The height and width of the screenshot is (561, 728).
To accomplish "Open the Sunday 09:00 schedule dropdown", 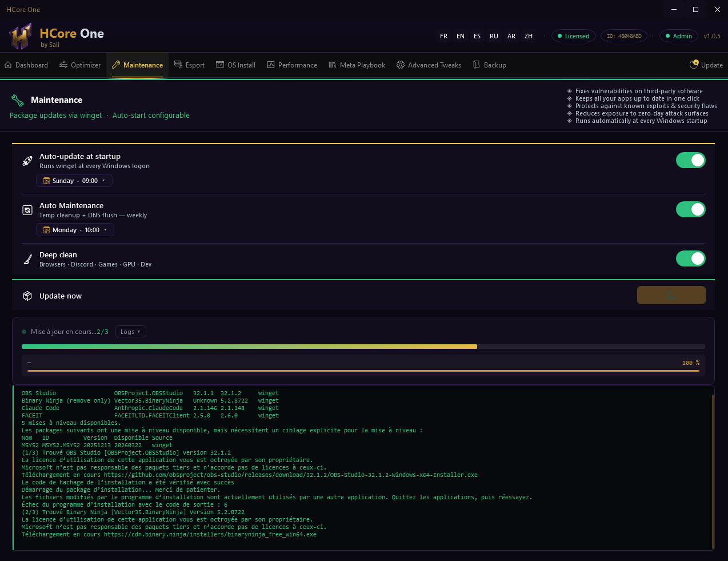I will [74, 181].
